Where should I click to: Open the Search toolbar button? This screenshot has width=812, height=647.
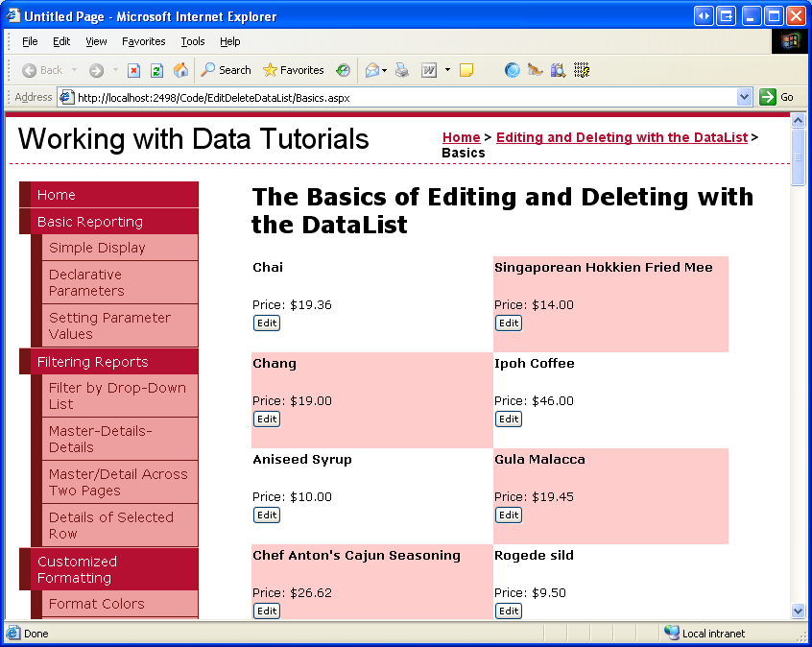point(226,70)
